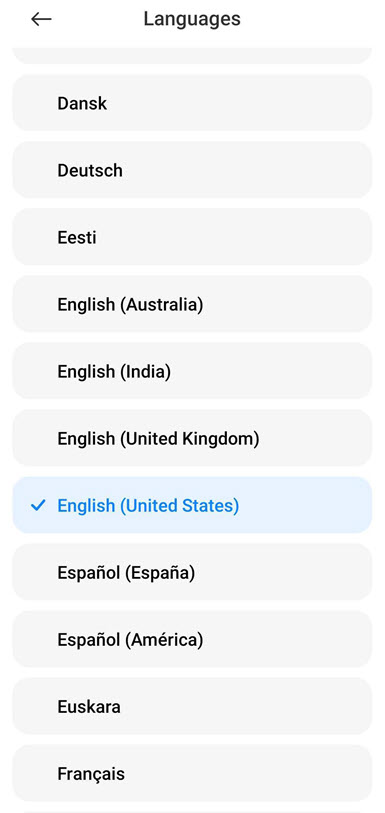Click the Languages page title

pyautogui.click(x=192, y=19)
